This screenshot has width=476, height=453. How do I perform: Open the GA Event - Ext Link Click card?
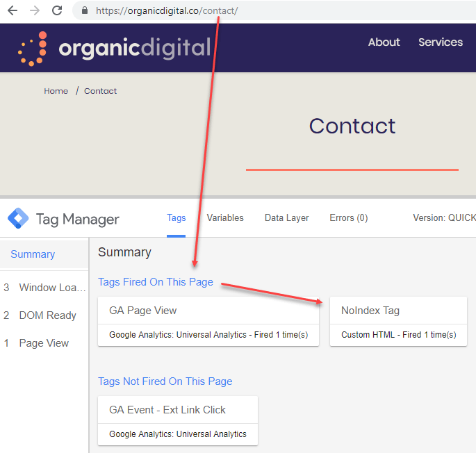[x=178, y=420]
